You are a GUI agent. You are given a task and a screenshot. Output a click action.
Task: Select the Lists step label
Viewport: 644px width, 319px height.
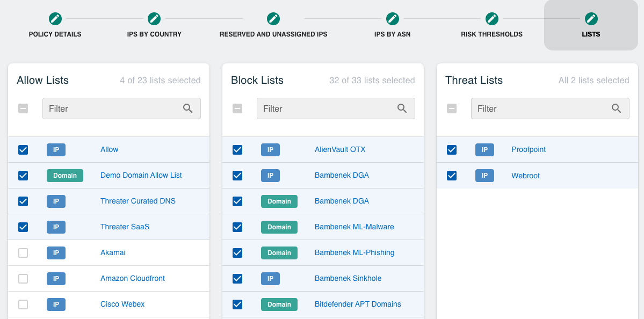[x=591, y=34]
